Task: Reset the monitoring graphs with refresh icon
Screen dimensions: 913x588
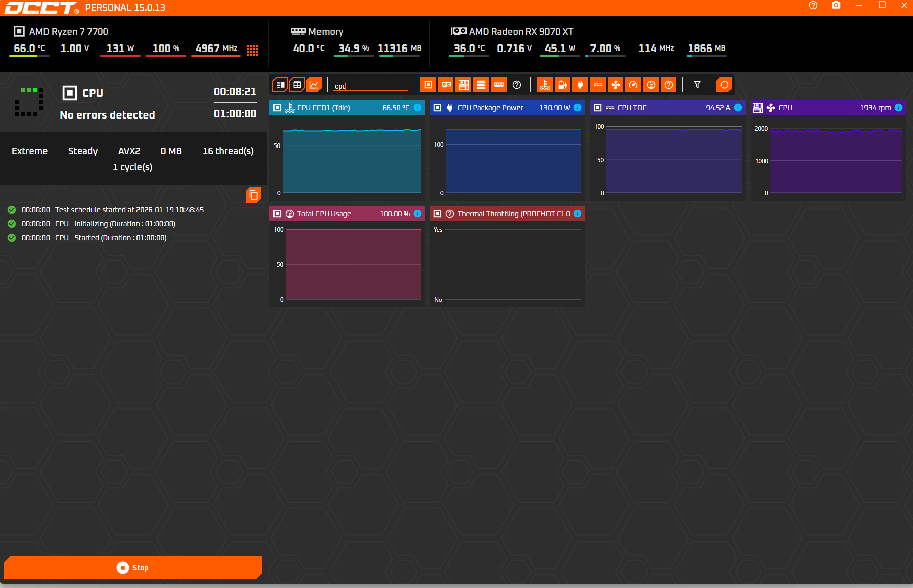Action: pos(724,85)
